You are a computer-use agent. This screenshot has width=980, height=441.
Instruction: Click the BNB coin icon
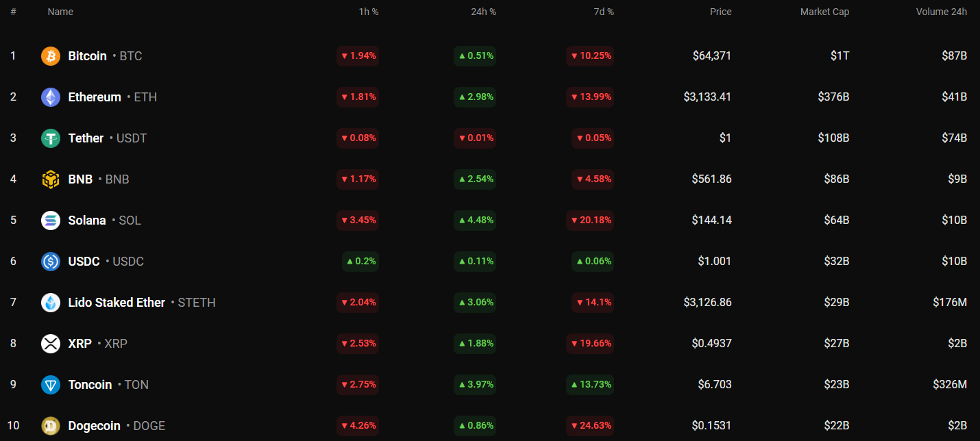coord(51,179)
